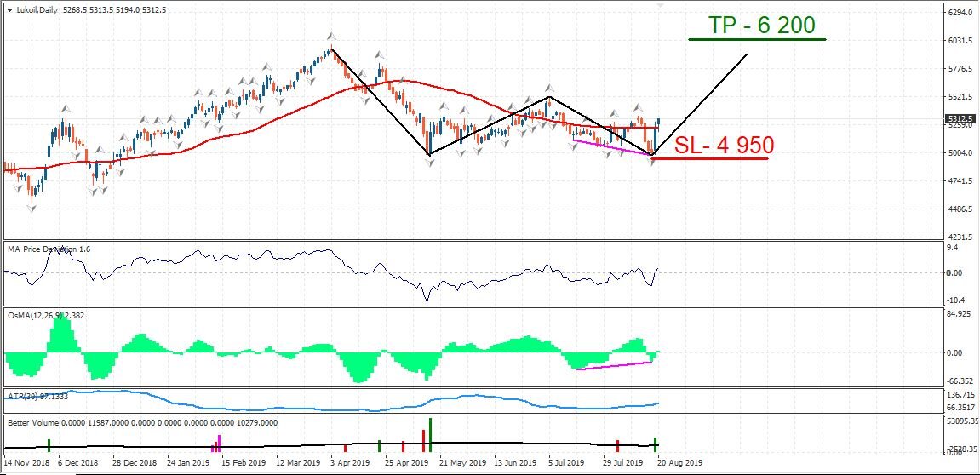This screenshot has width=980, height=475.
Task: Select the green take-profit horizontal line
Action: click(x=757, y=39)
